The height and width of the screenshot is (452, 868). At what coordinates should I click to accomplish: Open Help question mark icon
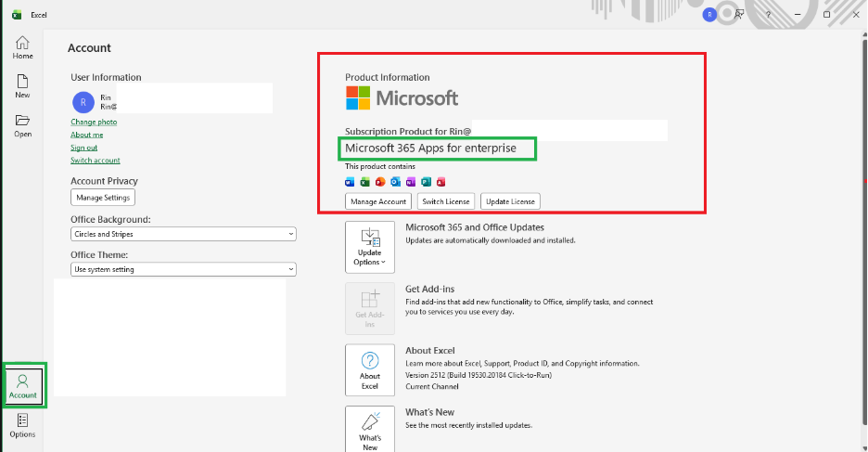768,15
